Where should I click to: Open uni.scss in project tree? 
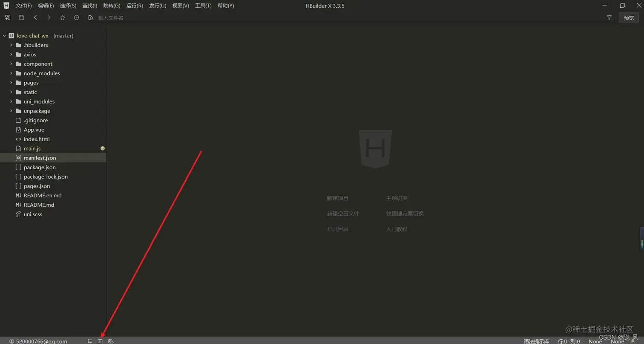pos(33,214)
